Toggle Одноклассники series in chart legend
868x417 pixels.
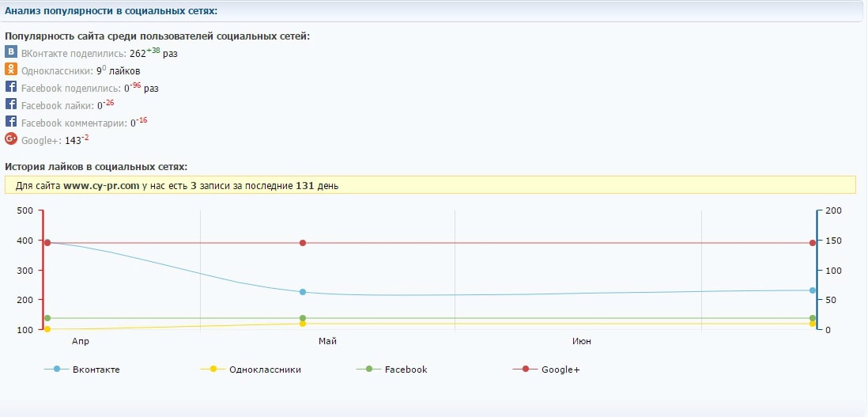pyautogui.click(x=251, y=370)
